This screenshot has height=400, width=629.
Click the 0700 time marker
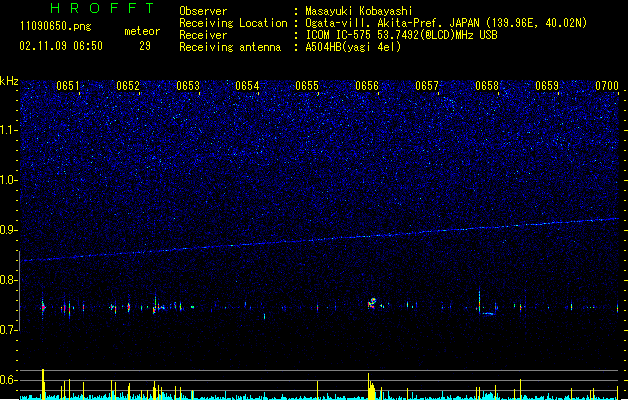607,86
